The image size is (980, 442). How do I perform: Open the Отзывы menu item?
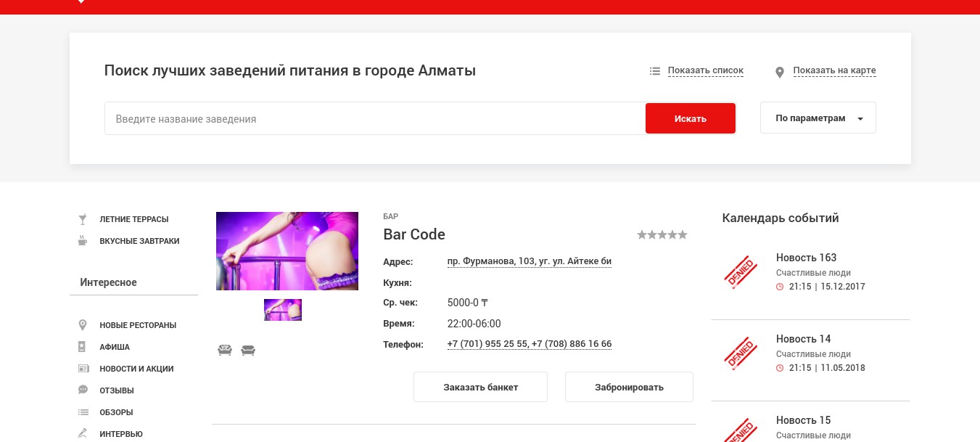pos(117,390)
